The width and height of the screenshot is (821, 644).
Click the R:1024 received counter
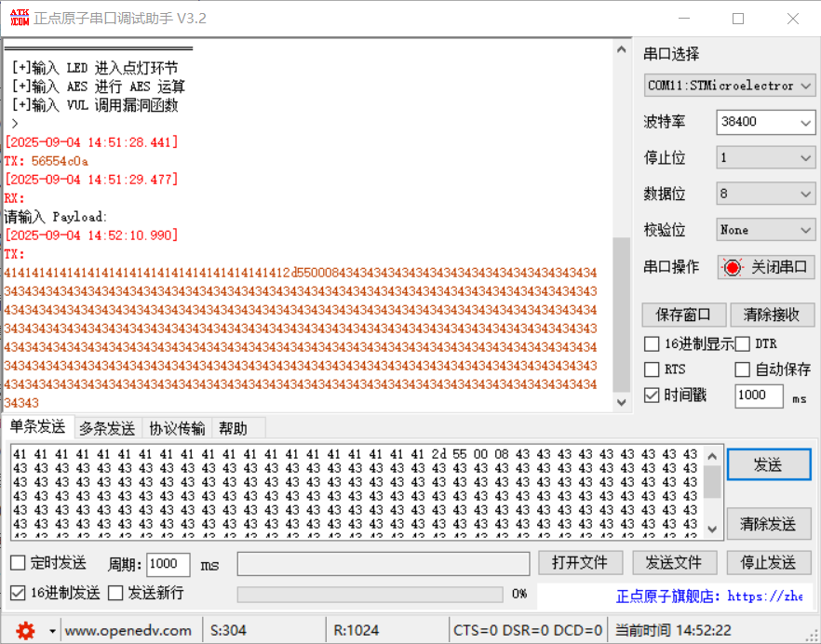point(356,630)
